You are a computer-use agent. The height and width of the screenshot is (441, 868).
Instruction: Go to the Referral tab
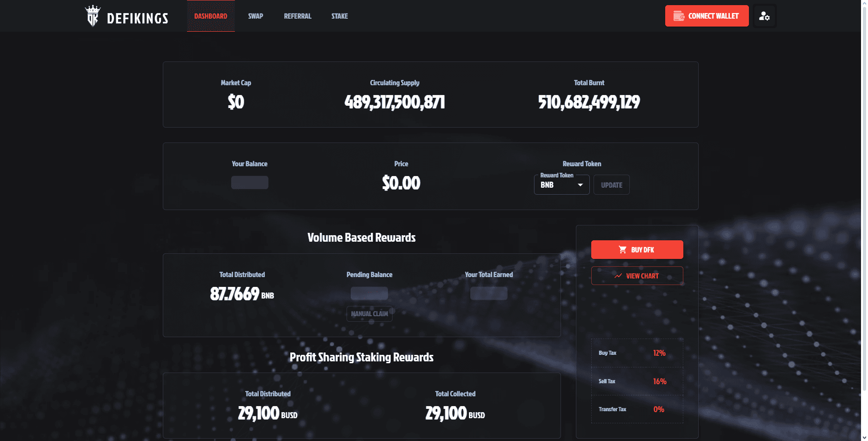coord(298,16)
